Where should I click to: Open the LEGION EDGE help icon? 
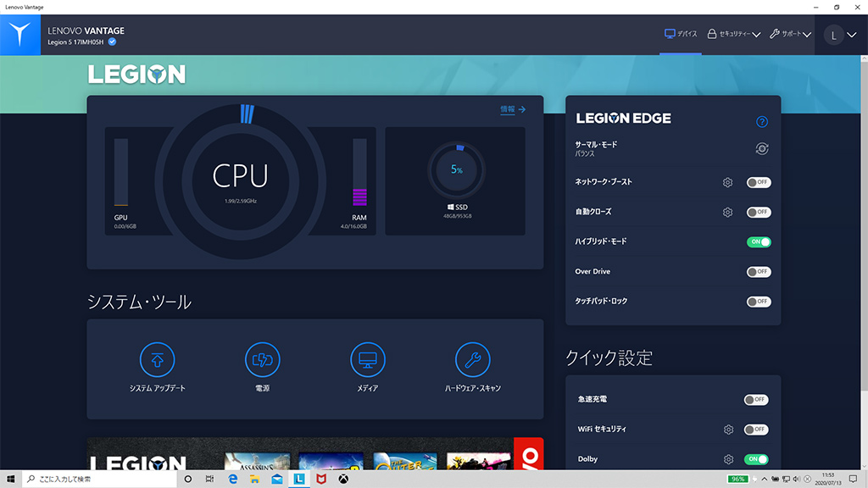762,122
